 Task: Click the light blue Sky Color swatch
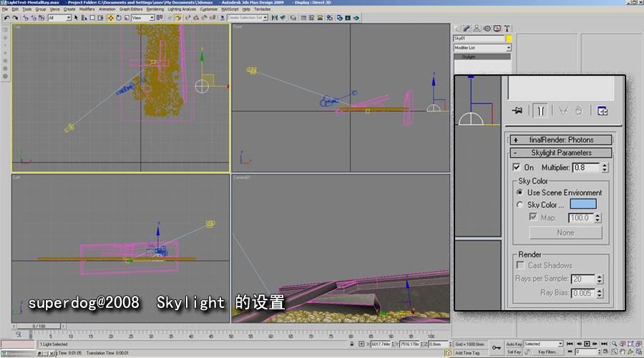[x=583, y=205]
